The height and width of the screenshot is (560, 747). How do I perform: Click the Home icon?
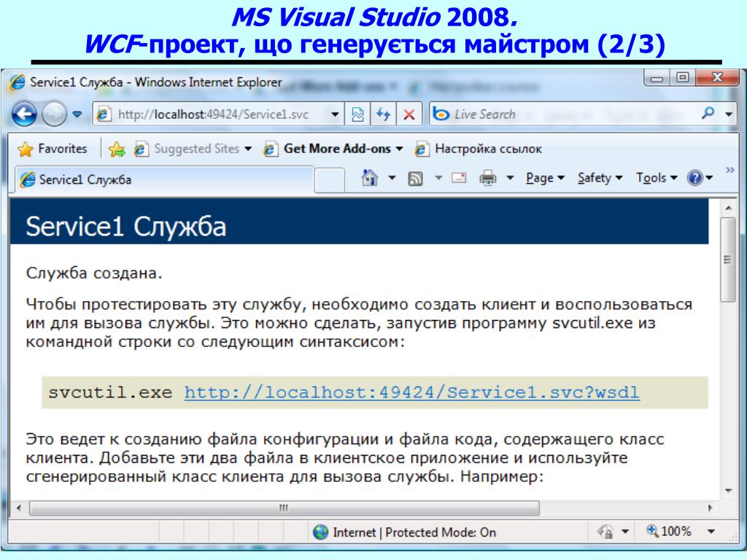[370, 178]
